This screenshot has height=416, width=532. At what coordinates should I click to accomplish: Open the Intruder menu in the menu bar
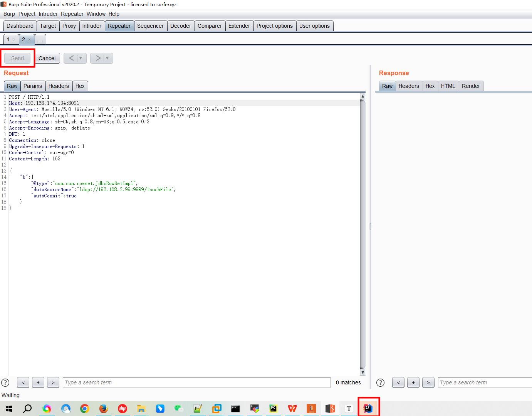48,14
